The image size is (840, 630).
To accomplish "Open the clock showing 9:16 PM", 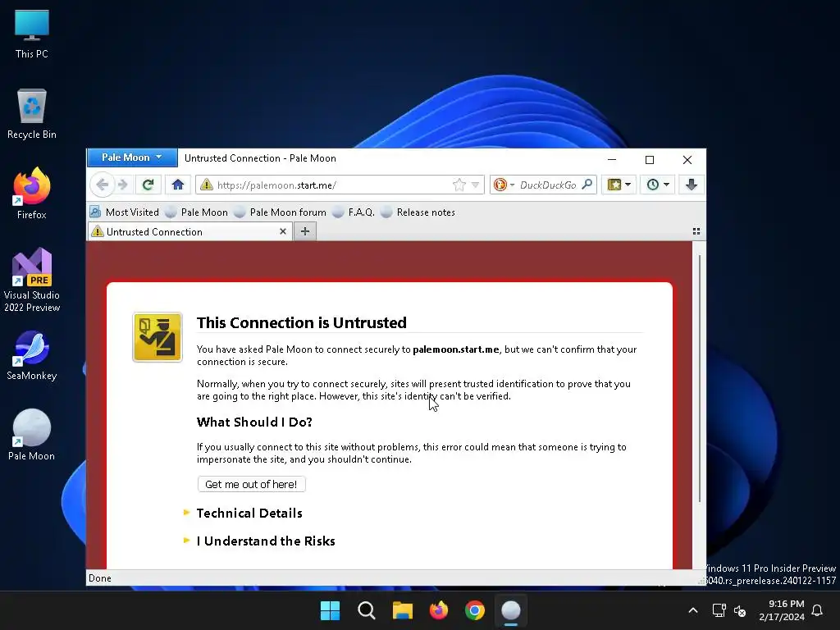I will point(782,610).
